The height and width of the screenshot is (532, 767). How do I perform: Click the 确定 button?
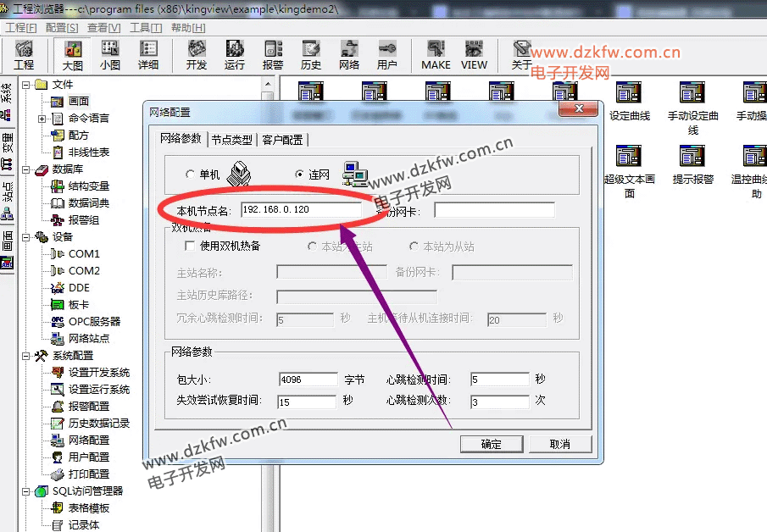491,444
